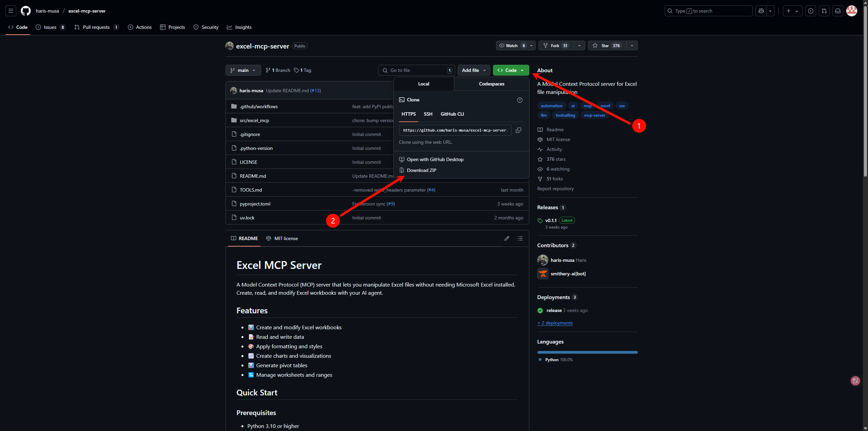Open the Insights tab

pos(239,27)
